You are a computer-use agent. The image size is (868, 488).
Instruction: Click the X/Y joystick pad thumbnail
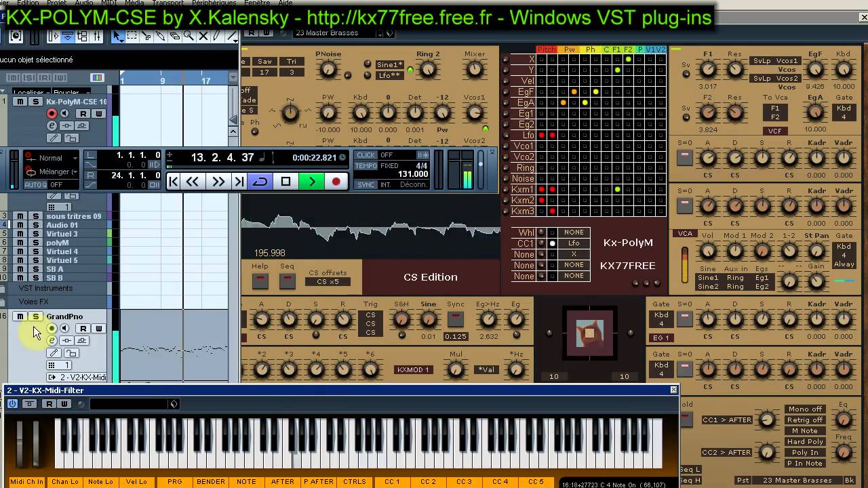point(589,333)
